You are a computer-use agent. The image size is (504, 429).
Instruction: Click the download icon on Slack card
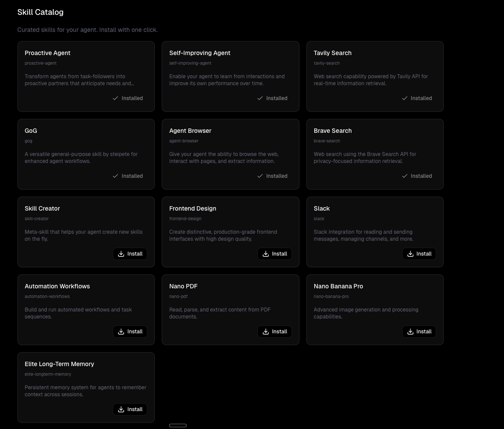click(410, 254)
